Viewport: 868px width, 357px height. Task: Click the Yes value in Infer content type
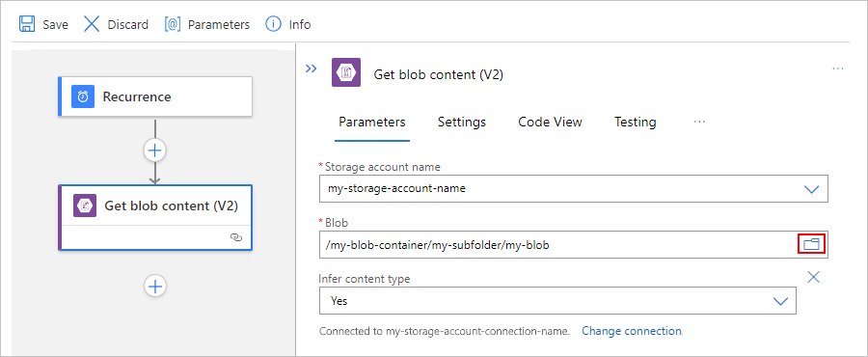coord(339,301)
